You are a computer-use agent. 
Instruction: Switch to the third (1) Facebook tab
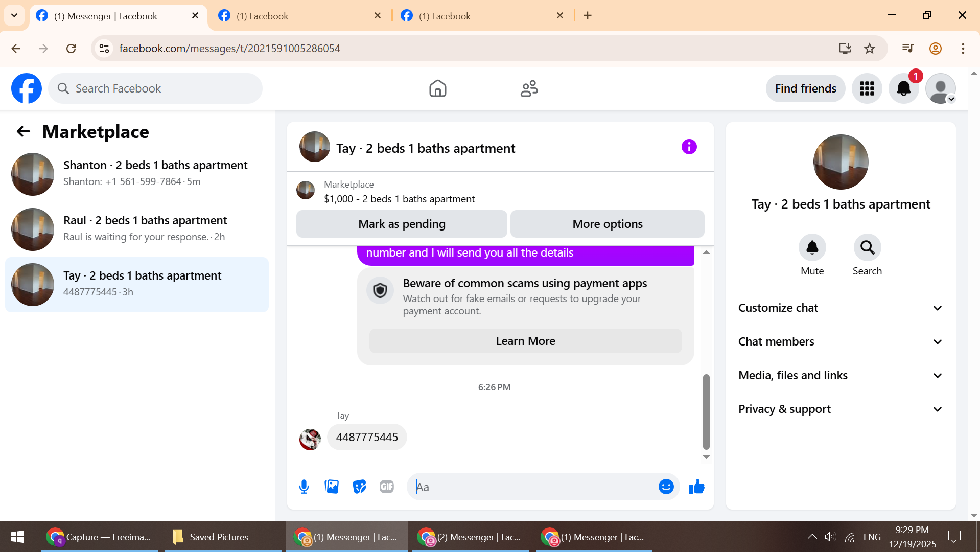[482, 16]
